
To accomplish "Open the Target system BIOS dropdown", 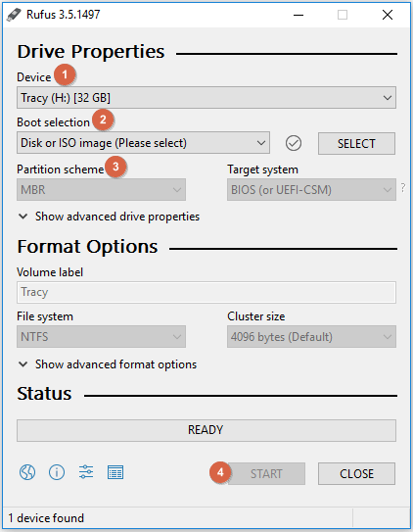I will [x=311, y=190].
